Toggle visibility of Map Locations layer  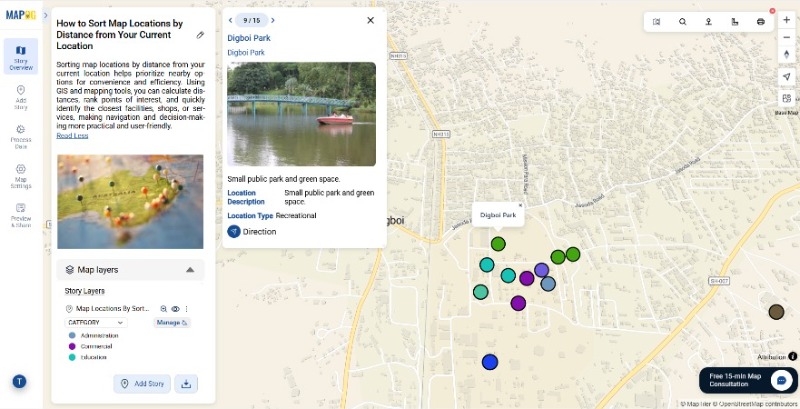click(x=175, y=309)
